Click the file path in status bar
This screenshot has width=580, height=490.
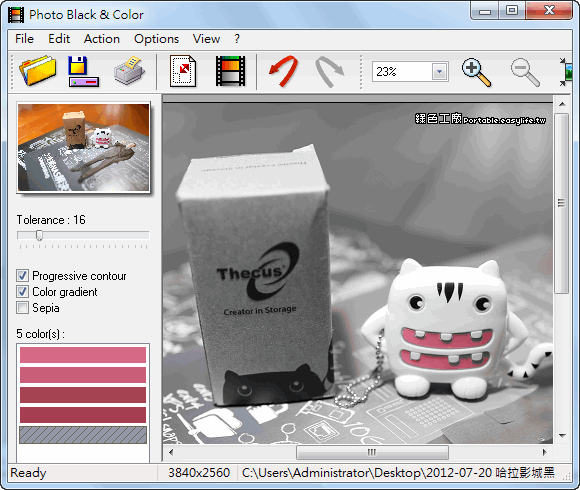(398, 473)
